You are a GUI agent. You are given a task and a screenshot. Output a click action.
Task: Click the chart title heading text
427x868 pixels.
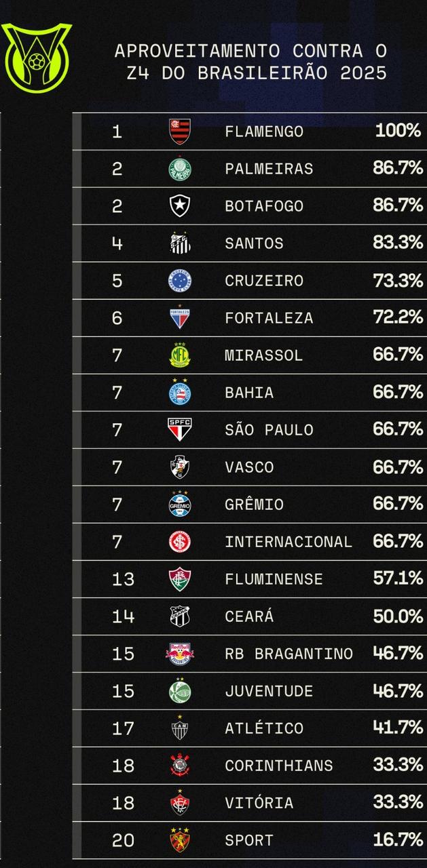point(250,62)
